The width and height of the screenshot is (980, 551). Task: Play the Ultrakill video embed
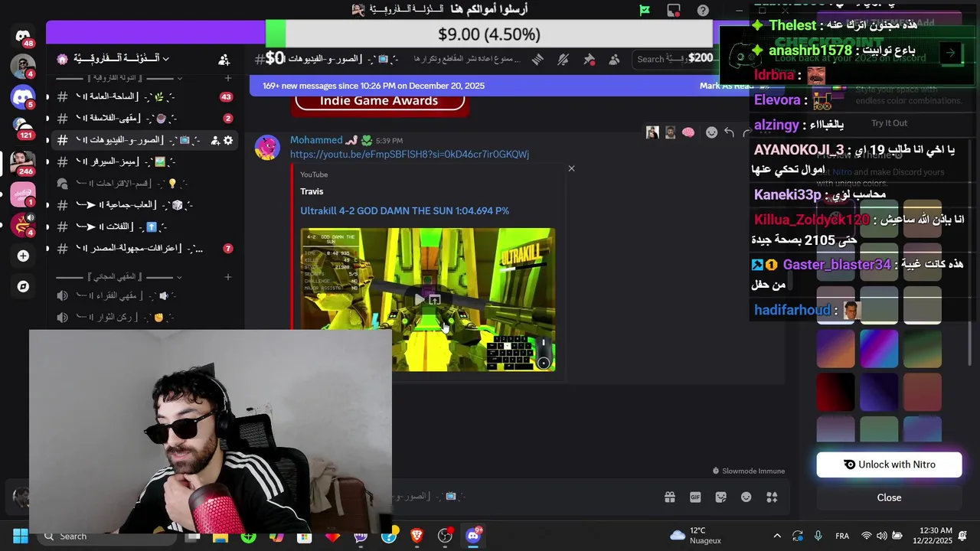click(x=419, y=299)
